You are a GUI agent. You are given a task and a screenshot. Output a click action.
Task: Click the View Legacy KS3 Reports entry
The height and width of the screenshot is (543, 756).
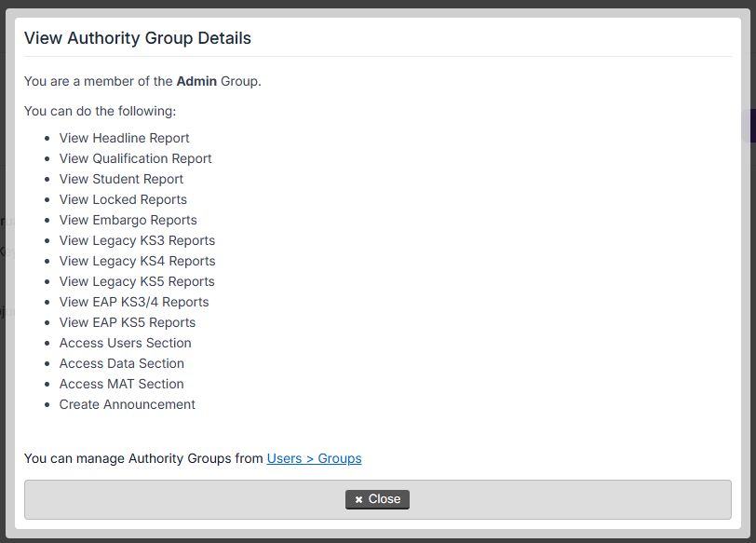(x=137, y=240)
